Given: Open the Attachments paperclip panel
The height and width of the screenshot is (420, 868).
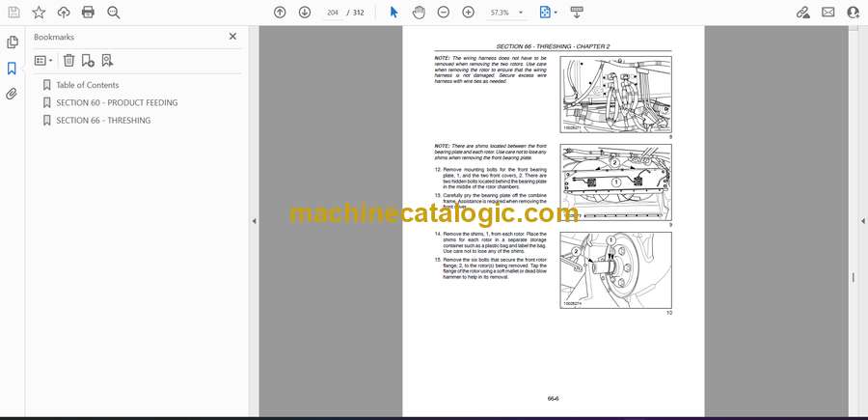Looking at the screenshot, I should click(x=12, y=95).
